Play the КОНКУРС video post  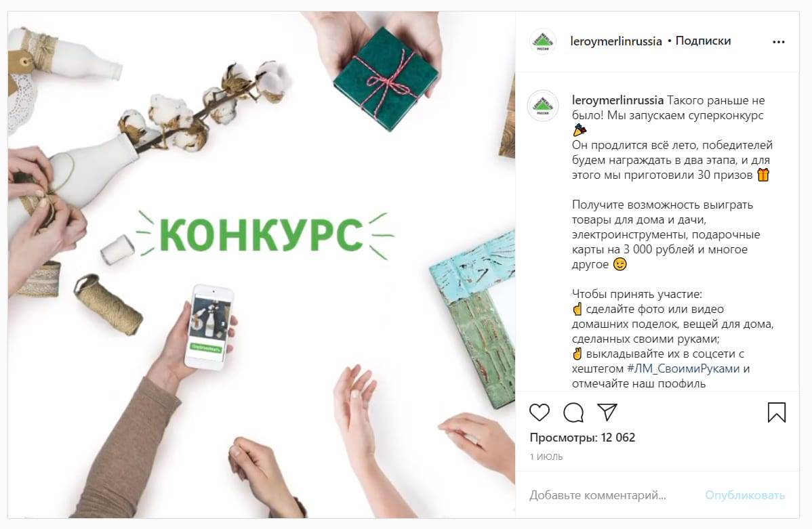click(x=262, y=264)
